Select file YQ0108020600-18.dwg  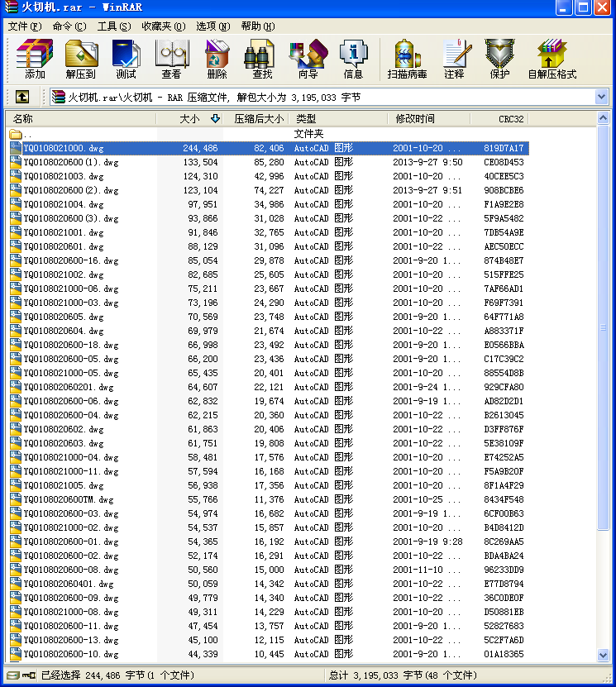point(269,345)
